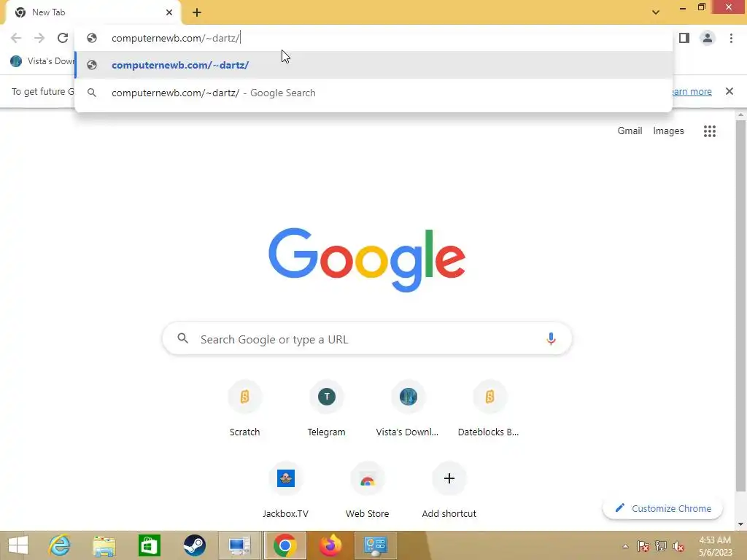This screenshot has width=747, height=560.
Task: Launch Internet Explorer from the taskbar
Action: [60, 545]
